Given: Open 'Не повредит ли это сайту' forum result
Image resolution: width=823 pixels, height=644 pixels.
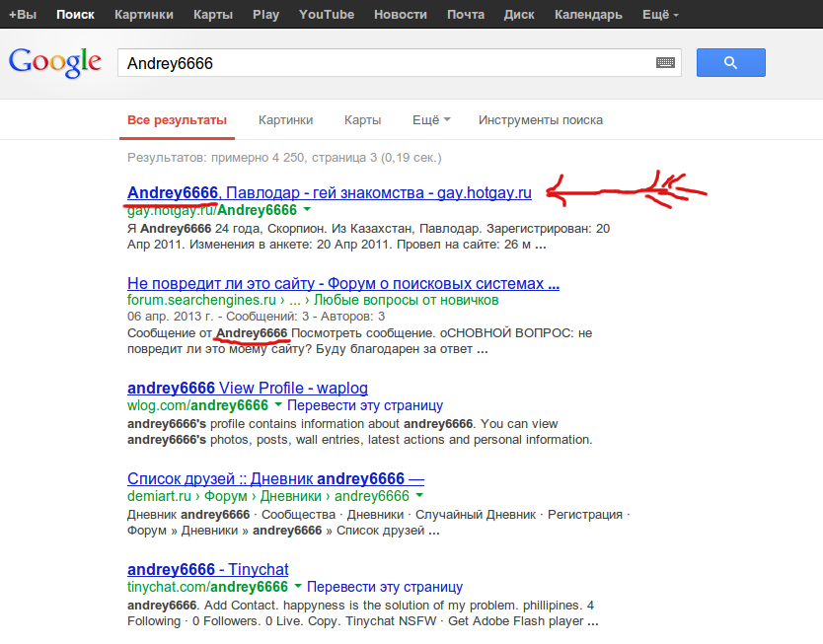Looking at the screenshot, I should point(343,283).
